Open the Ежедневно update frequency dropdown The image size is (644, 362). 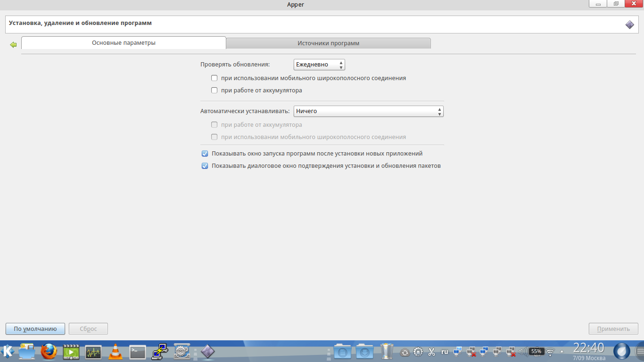click(x=319, y=65)
